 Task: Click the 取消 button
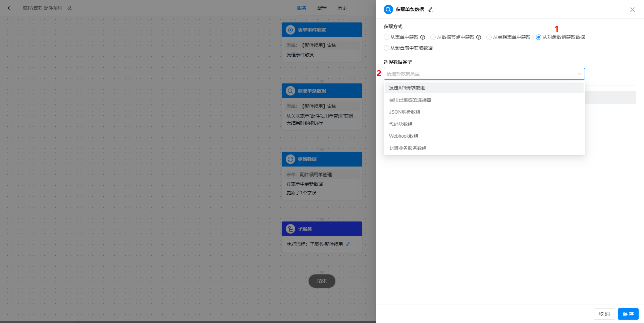point(604,314)
